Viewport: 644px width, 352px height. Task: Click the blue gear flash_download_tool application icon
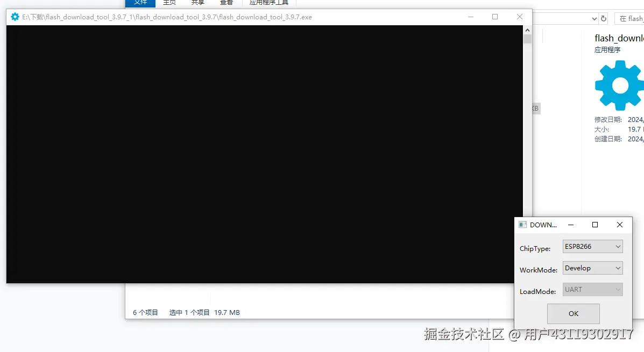point(619,85)
